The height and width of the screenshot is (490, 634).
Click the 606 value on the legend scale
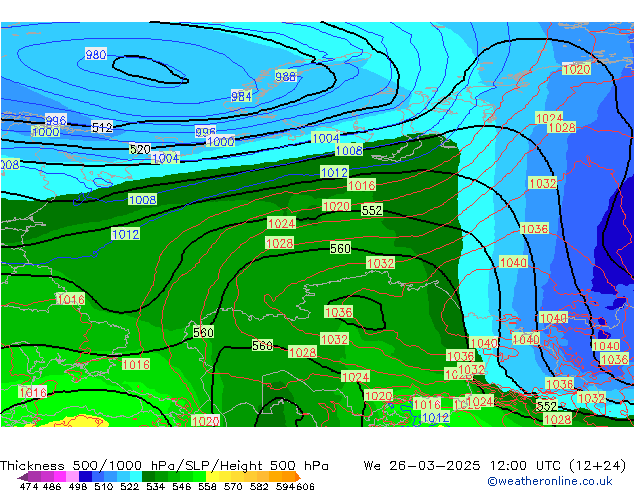click(x=304, y=486)
